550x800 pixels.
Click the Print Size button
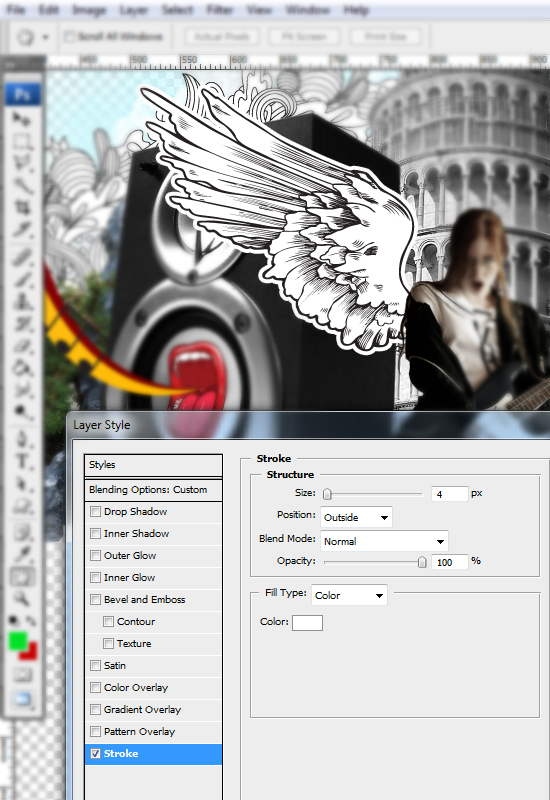386,36
